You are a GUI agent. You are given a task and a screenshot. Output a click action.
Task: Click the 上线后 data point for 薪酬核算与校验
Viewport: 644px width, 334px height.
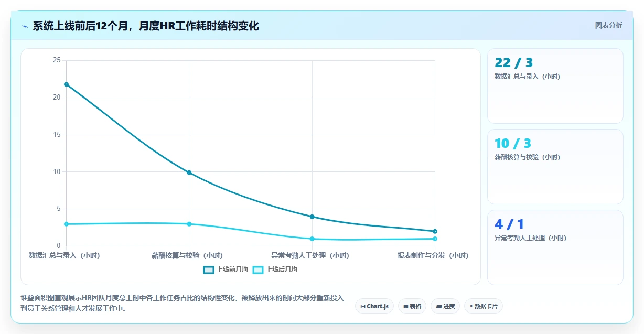pyautogui.click(x=189, y=224)
